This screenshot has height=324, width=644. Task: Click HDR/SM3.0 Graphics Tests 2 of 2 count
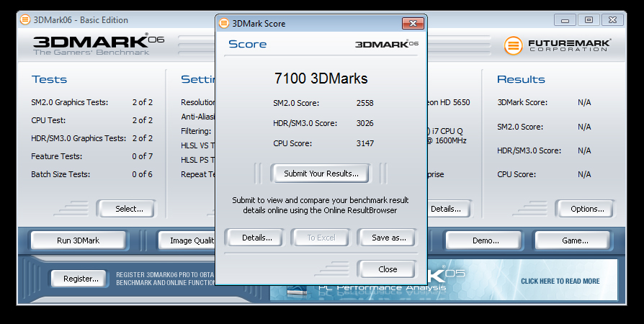click(142, 138)
